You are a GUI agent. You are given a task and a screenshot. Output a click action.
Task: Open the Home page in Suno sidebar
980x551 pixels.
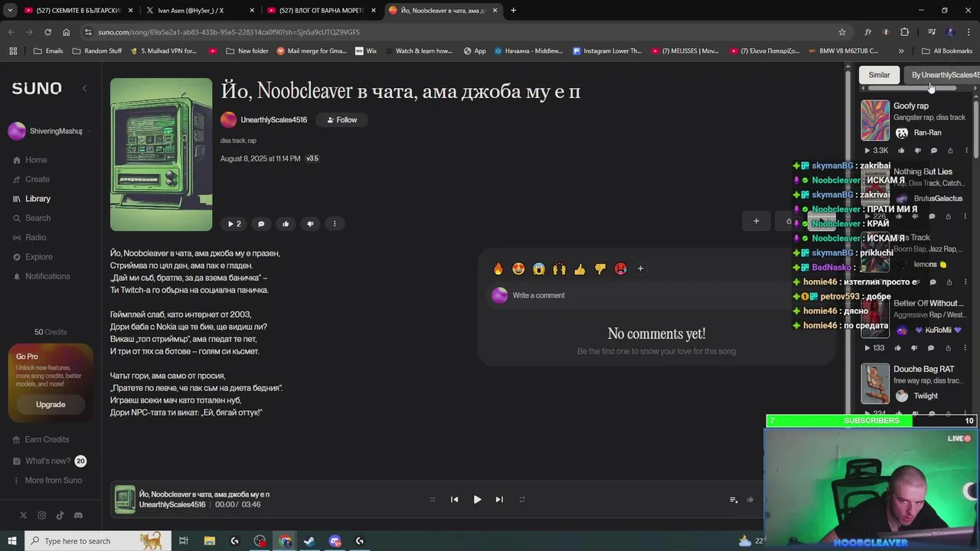(x=31, y=160)
